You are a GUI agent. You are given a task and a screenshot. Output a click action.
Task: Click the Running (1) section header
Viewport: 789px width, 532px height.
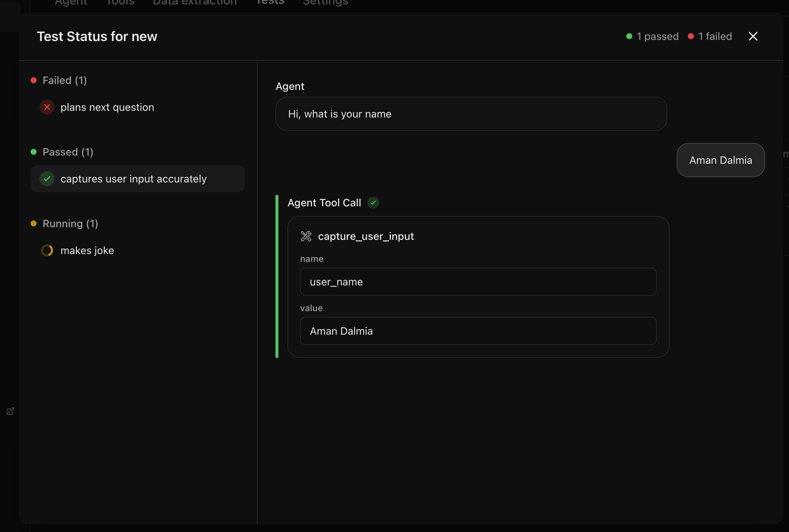(x=70, y=224)
